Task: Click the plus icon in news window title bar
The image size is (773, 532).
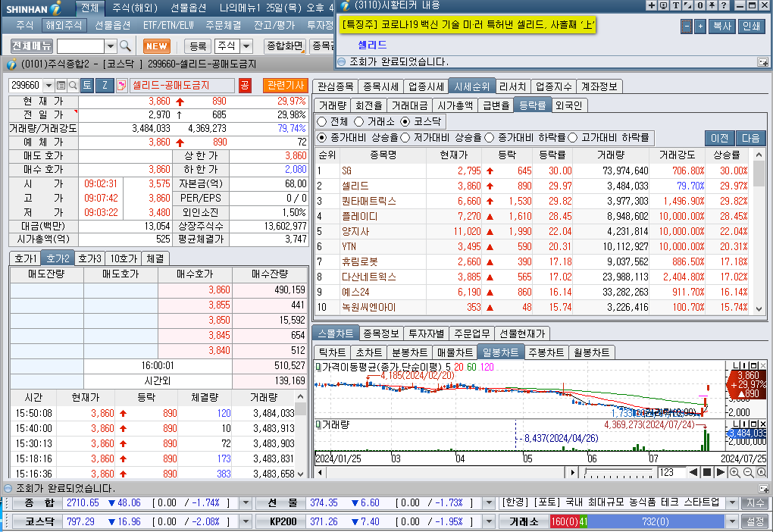Action: tap(651, 5)
